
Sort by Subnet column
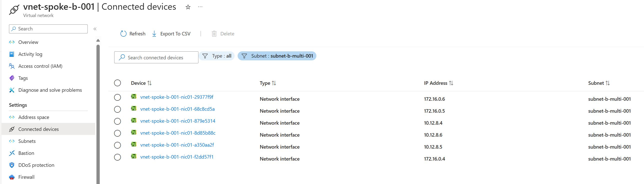point(599,83)
